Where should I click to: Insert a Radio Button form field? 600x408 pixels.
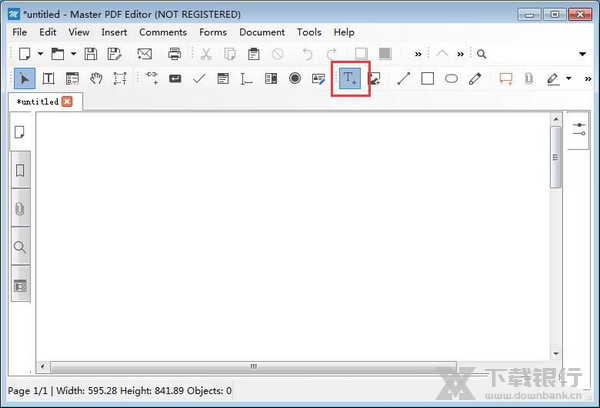295,78
